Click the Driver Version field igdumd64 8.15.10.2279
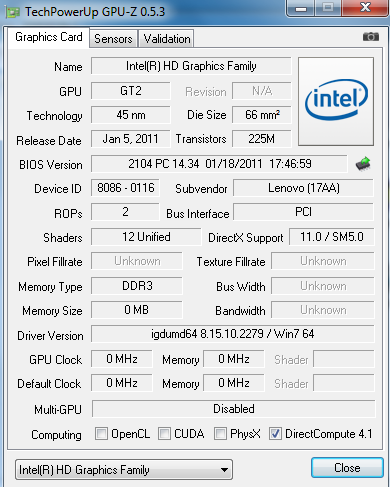The width and height of the screenshot is (390, 487). pos(233,334)
